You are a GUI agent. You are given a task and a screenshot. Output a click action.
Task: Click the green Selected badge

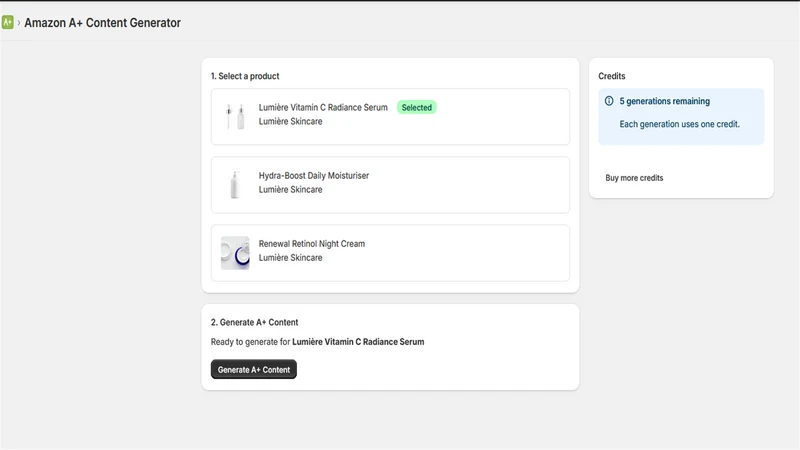coord(416,108)
